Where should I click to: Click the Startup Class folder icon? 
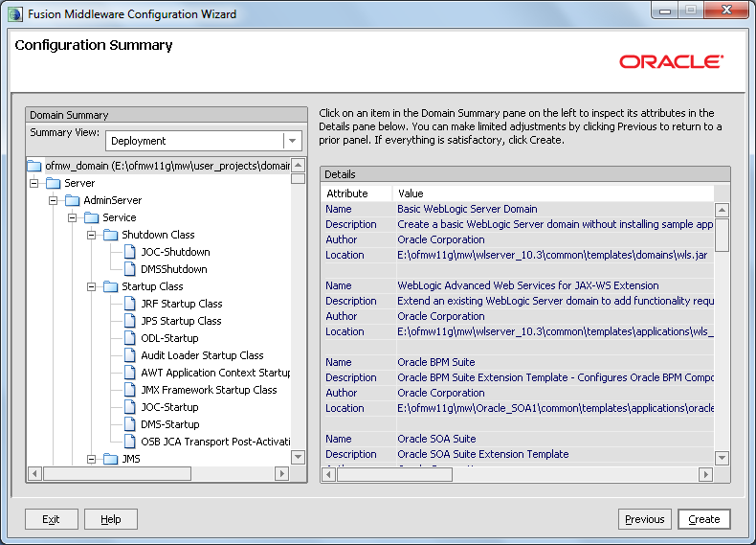(x=110, y=286)
